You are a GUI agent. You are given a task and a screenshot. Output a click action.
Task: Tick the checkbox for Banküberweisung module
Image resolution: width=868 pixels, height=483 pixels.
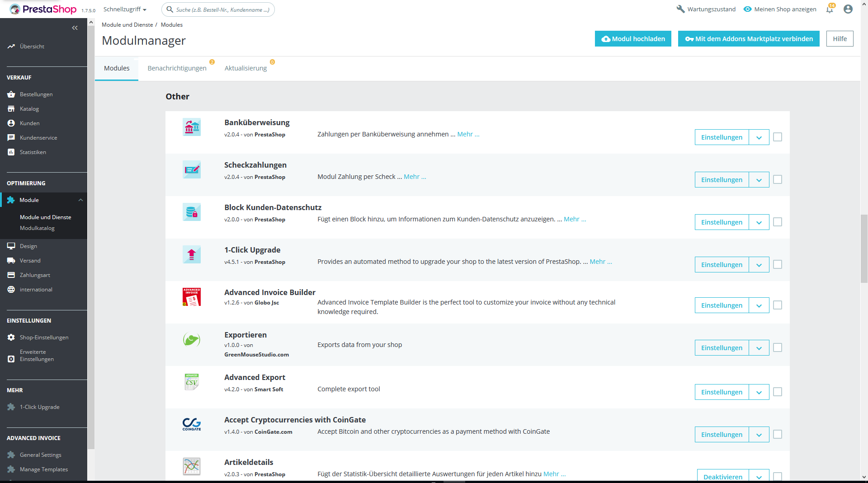tap(778, 137)
